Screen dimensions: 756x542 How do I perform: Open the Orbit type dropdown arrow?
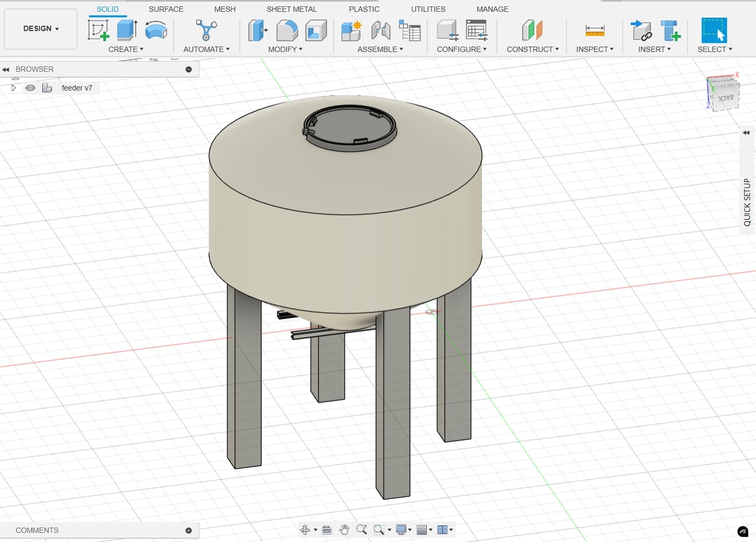[315, 530]
